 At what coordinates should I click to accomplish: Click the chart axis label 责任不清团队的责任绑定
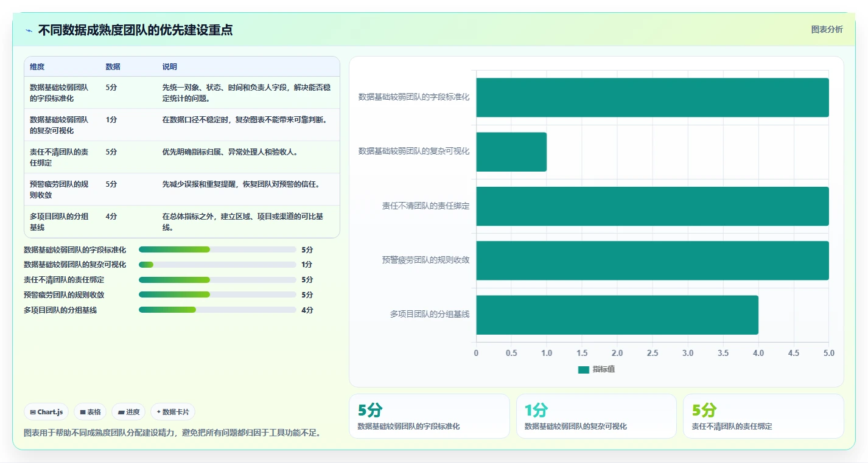[426, 206]
